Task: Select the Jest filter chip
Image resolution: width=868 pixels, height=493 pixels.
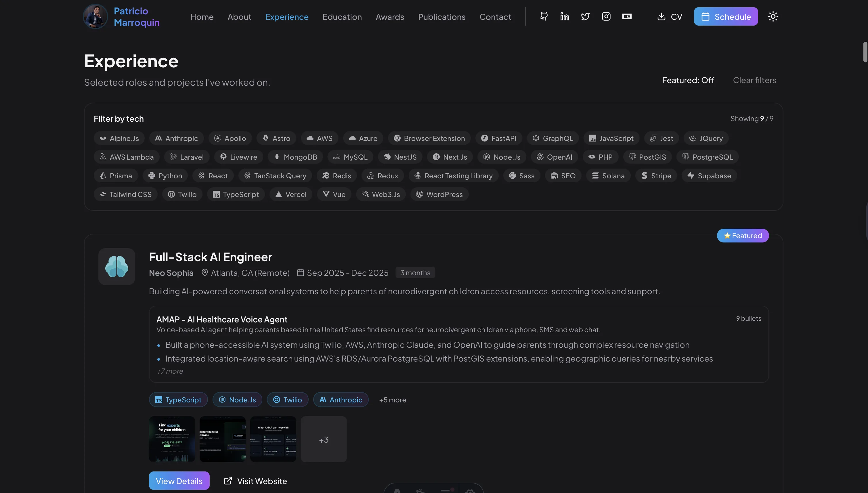Action: tap(661, 138)
